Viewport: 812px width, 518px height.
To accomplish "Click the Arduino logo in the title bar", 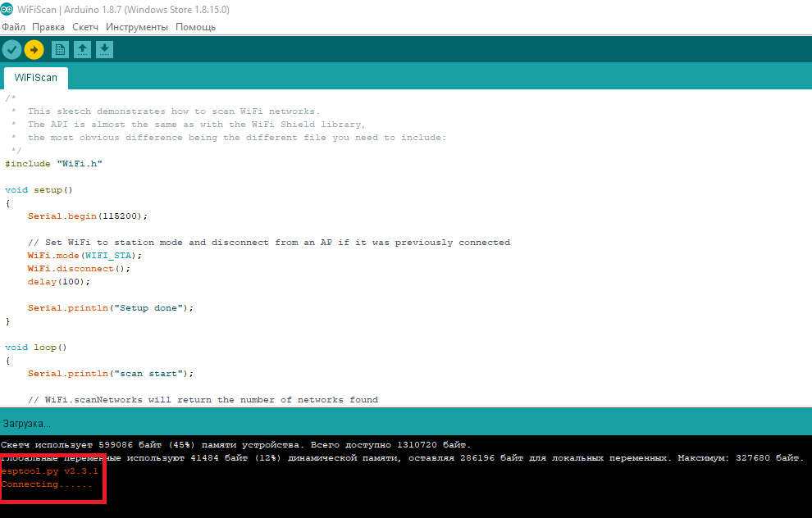I will pyautogui.click(x=7, y=9).
